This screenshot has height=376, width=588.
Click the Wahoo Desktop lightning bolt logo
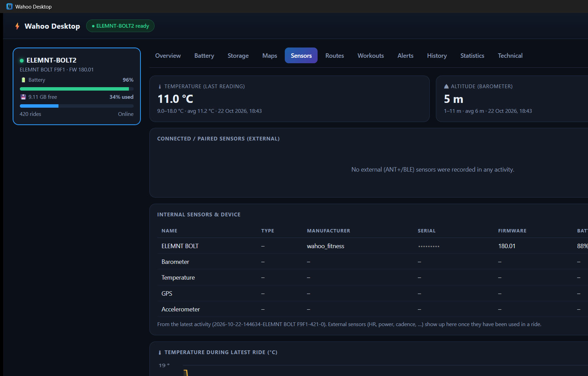click(17, 26)
